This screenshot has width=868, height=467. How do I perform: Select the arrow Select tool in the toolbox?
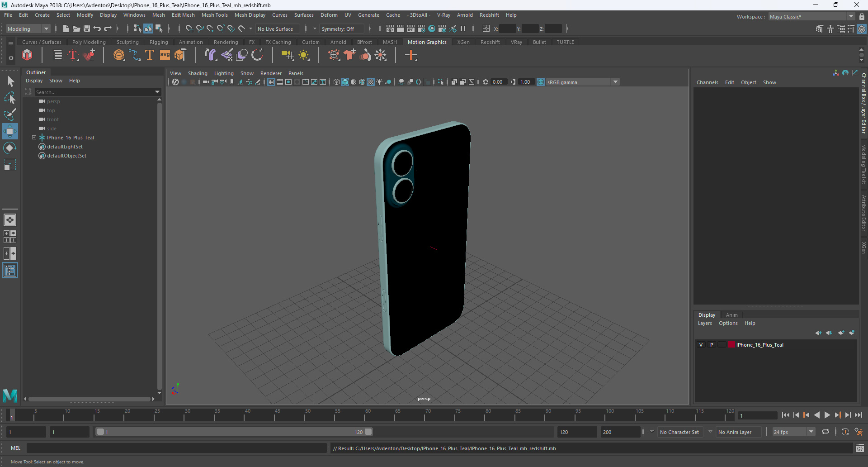[x=10, y=81]
